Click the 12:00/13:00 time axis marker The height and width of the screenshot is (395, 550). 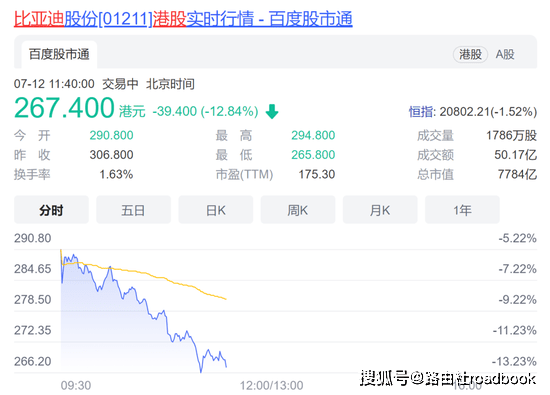pyautogui.click(x=271, y=385)
